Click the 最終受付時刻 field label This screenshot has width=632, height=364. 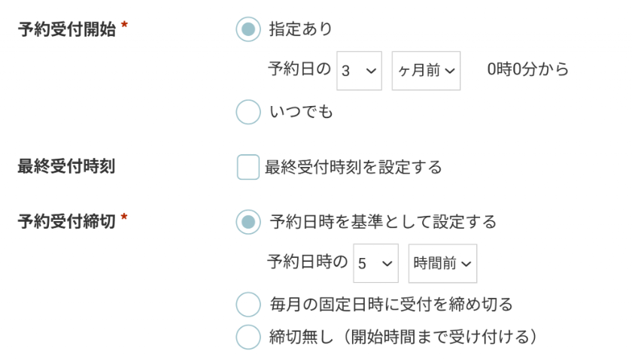click(x=66, y=167)
